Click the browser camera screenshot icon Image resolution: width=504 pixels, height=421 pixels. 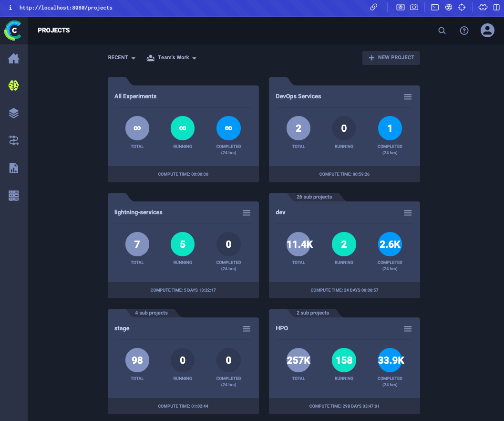click(414, 7)
